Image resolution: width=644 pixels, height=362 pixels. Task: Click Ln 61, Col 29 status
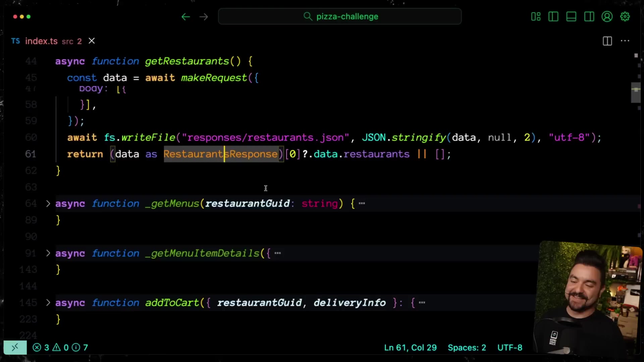[410, 348]
